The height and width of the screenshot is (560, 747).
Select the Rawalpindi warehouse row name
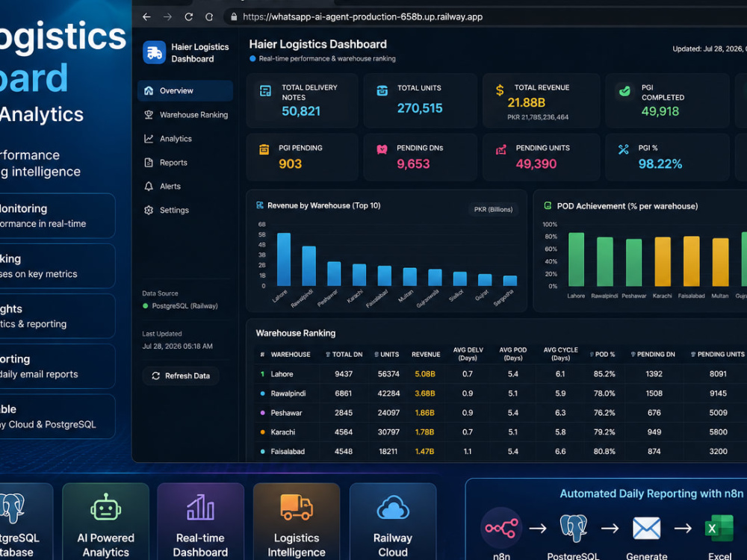(x=288, y=393)
